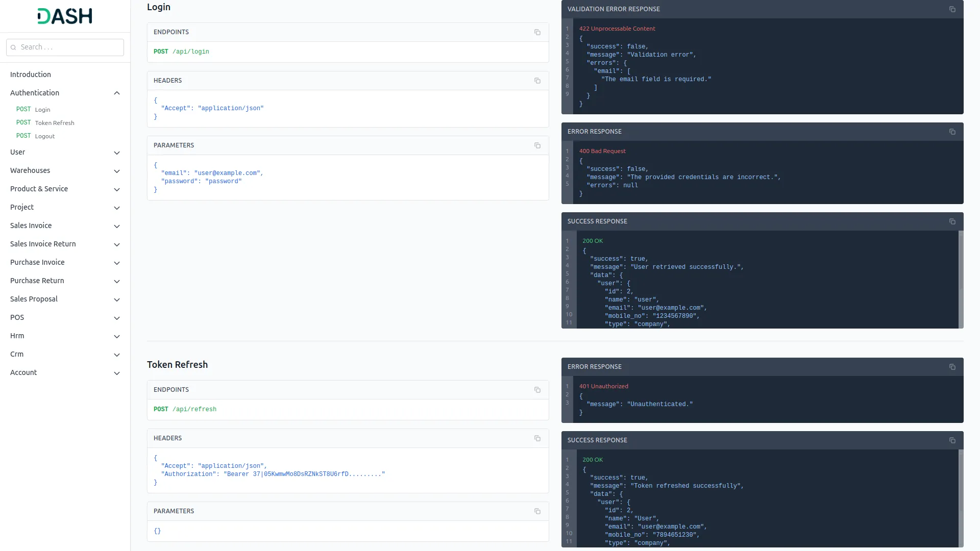This screenshot has height=551, width=980.
Task: Expand the Sales Invoice Return section
Action: 65,244
